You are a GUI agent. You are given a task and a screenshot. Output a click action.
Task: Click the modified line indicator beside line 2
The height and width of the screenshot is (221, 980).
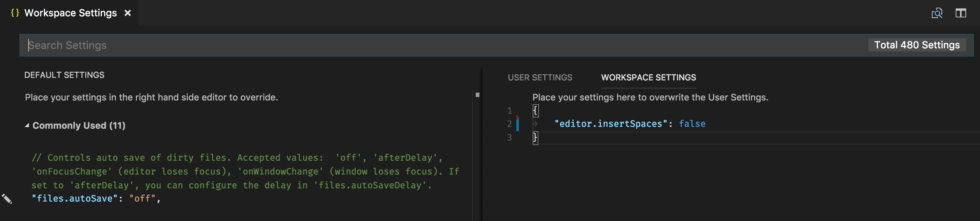pos(517,124)
